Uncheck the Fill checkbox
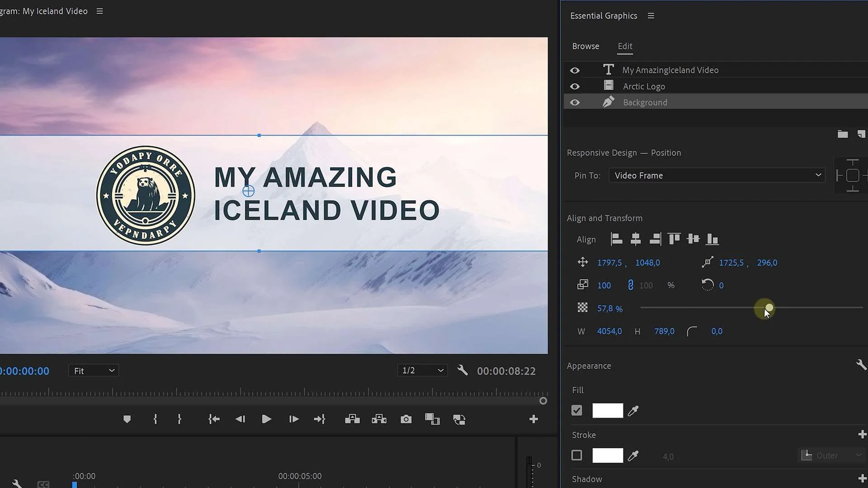868x488 pixels. coord(577,411)
